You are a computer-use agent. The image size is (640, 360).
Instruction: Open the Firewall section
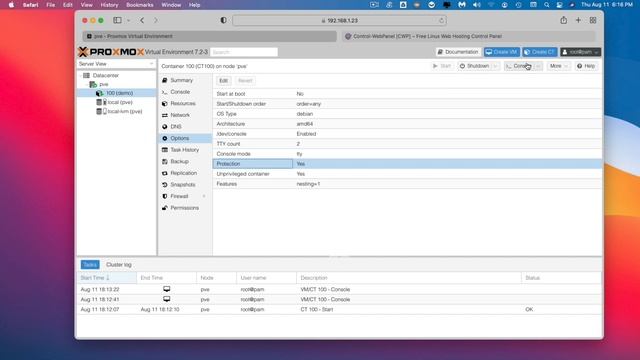pyautogui.click(x=179, y=196)
